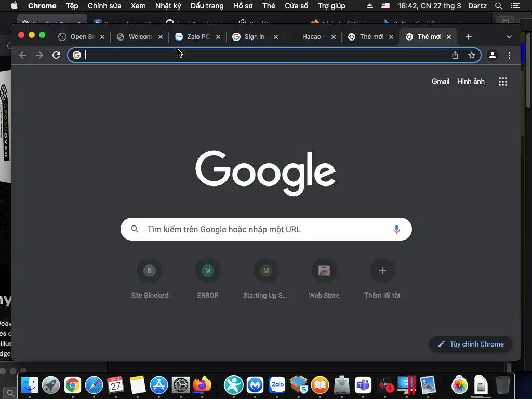Focus the Google search box
Screen dimensions: 532x399
tap(266, 229)
